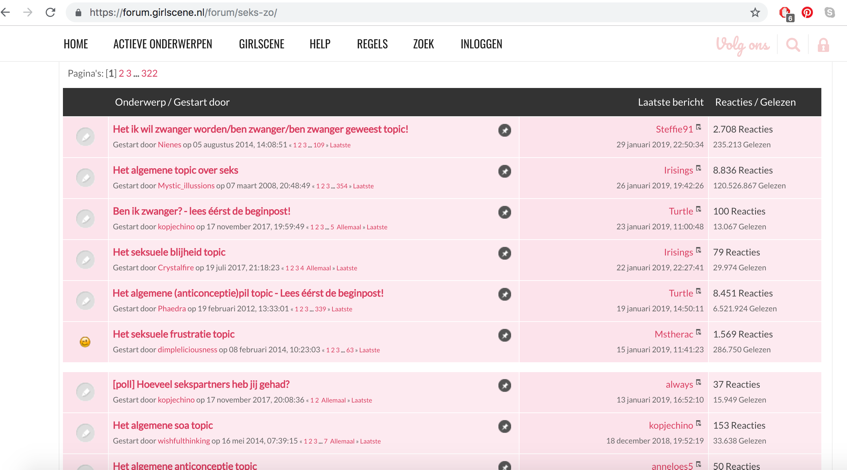Screen dimensions: 847x470
Task: Open 'Het algemene topic over seks' thread
Action: click(175, 170)
